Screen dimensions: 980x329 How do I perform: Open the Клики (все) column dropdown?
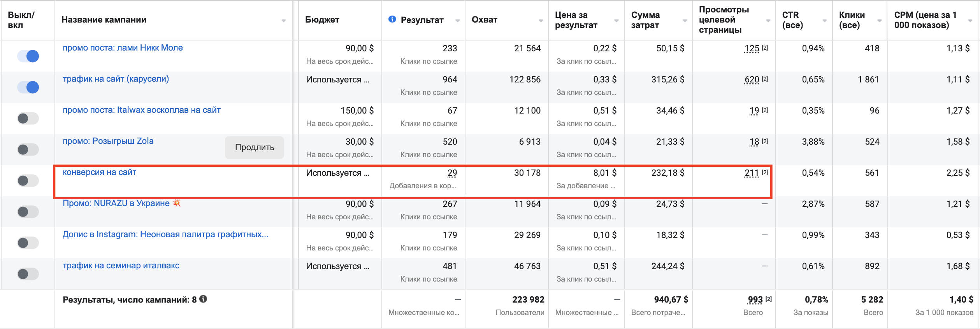(880, 21)
